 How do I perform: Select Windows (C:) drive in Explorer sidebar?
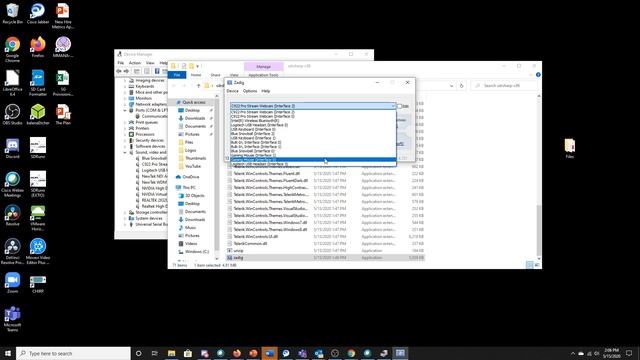tap(197, 251)
